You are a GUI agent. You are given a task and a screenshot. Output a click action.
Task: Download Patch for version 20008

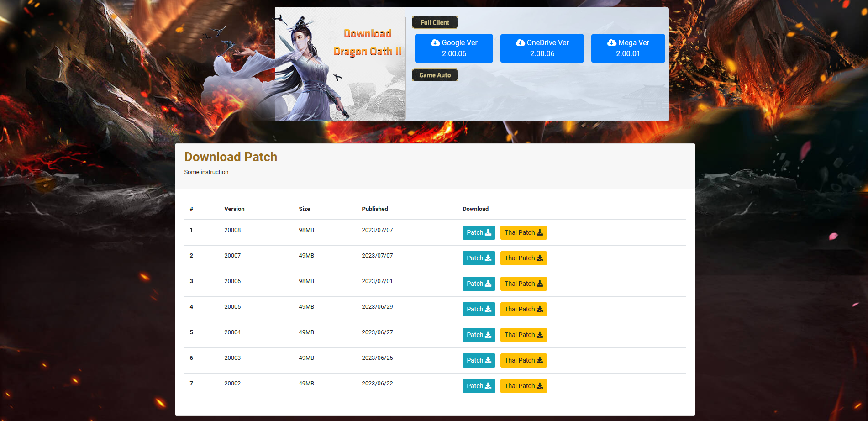coord(479,232)
